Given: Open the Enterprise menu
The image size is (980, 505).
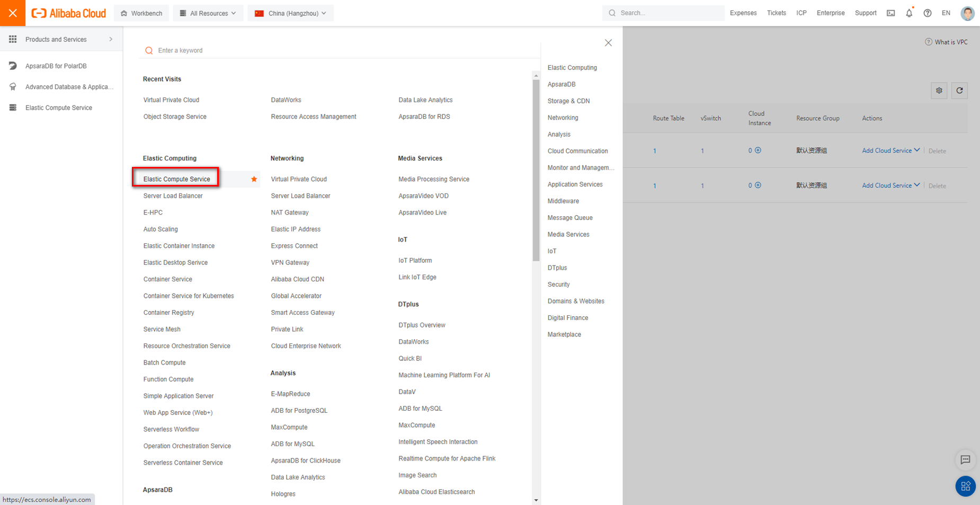Looking at the screenshot, I should tap(831, 13).
